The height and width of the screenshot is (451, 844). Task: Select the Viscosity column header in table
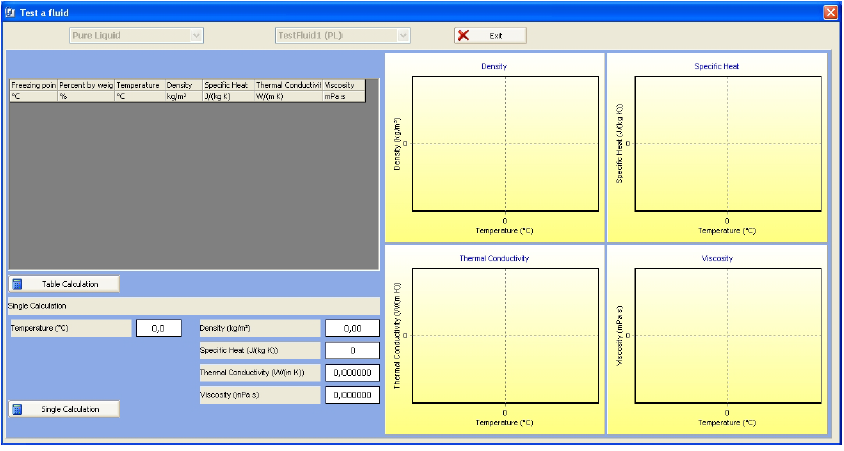coord(343,85)
